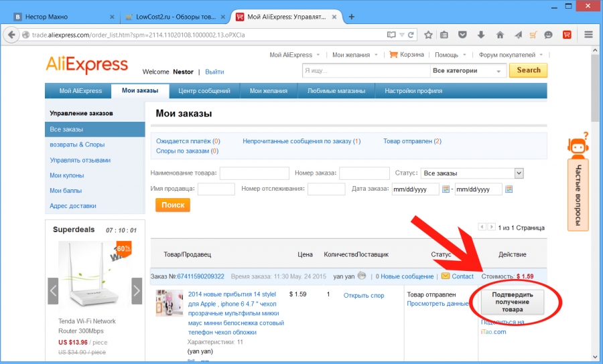Open a new browser tab

tap(352, 17)
